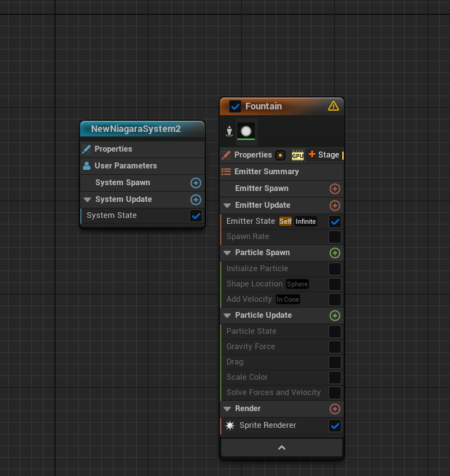
Task: Collapse the Particle Spawn section
Action: point(227,253)
